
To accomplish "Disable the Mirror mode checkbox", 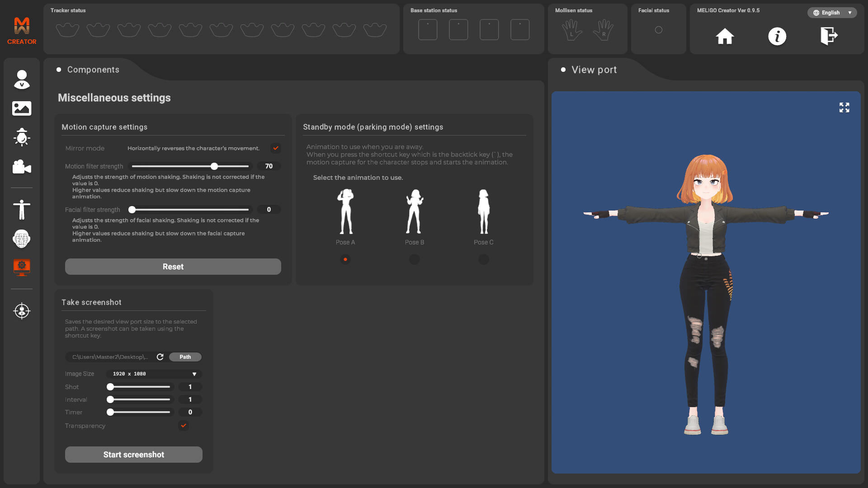I will tap(275, 148).
